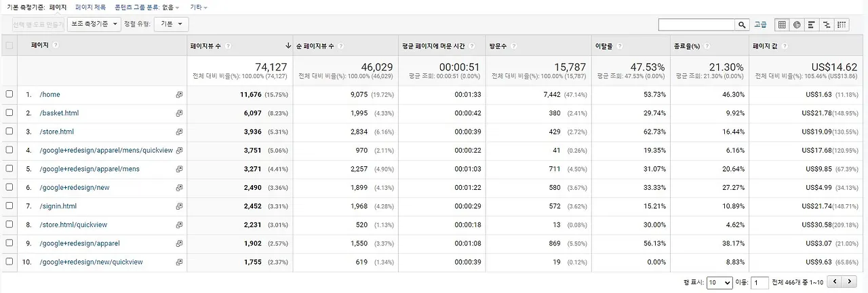Viewport: 868px width, 293px height.
Task: Show help for 방문수 column
Action: click(514, 46)
